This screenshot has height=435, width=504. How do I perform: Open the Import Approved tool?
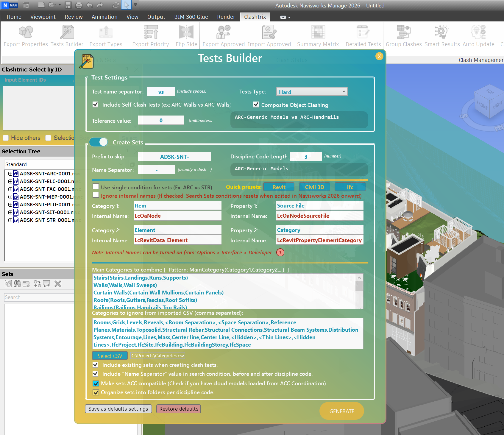pos(269,32)
